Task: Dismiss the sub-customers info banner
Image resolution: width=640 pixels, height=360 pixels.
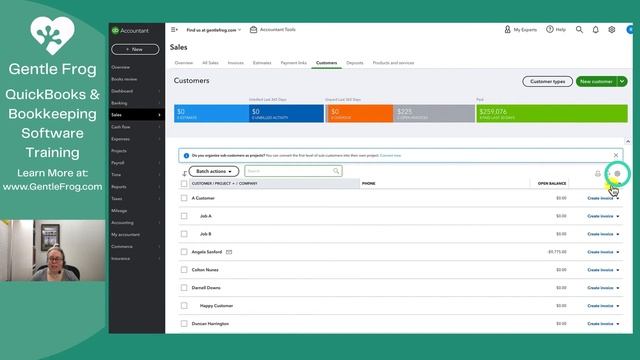Action: click(x=616, y=155)
